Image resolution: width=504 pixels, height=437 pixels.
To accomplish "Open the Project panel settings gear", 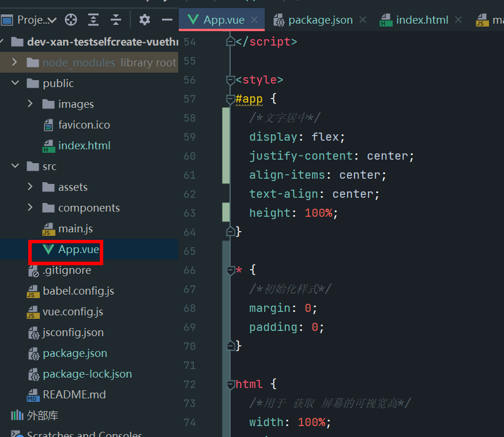I will tap(144, 20).
